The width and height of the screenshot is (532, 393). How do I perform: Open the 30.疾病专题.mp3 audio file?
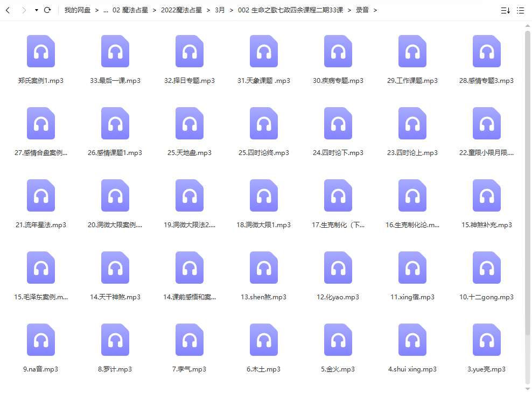pyautogui.click(x=338, y=51)
